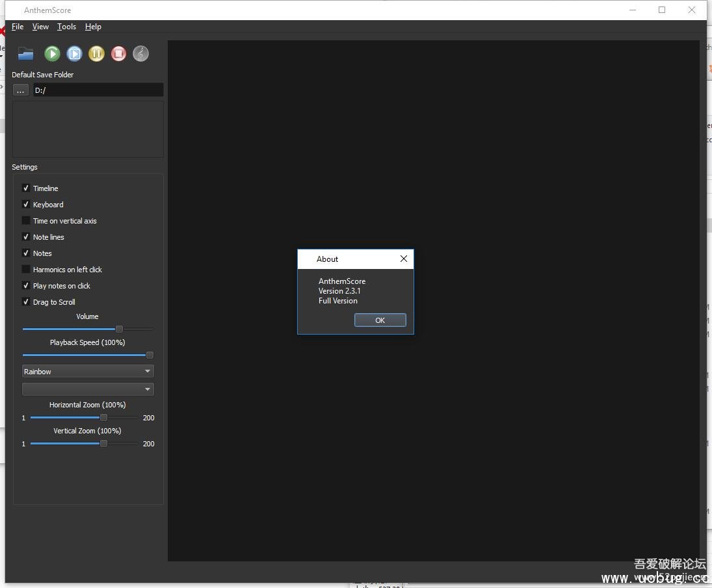Click the blue play-selection icon
Screen dimensions: 712x588
click(x=74, y=54)
